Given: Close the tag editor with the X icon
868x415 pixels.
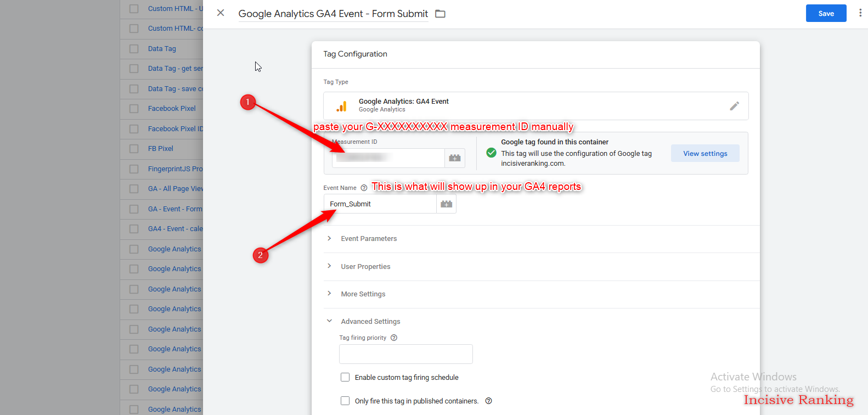Looking at the screenshot, I should (x=221, y=13).
